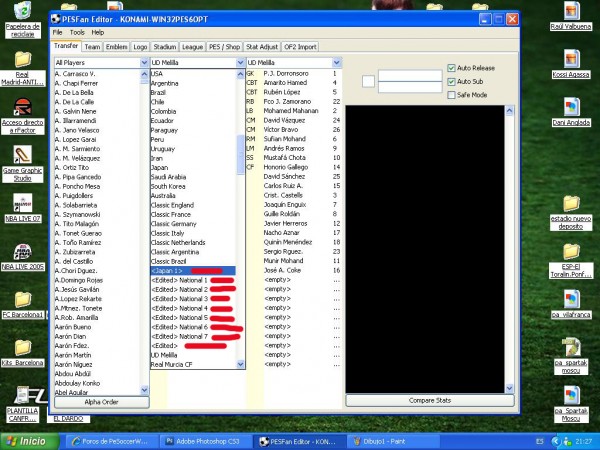The height and width of the screenshot is (450, 600).
Task: Open Raúl Valbuena file icon
Action: click(x=571, y=11)
